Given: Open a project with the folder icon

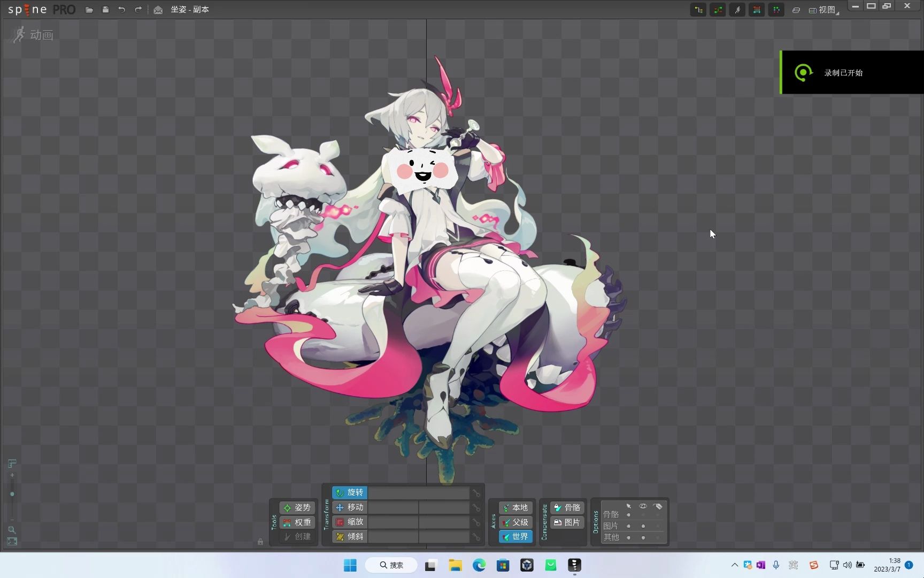Looking at the screenshot, I should (89, 10).
